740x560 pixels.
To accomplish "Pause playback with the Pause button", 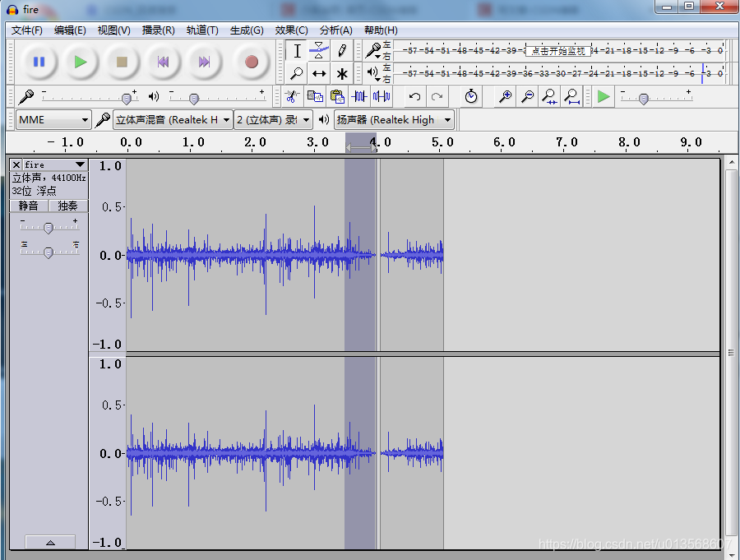I will 39,62.
